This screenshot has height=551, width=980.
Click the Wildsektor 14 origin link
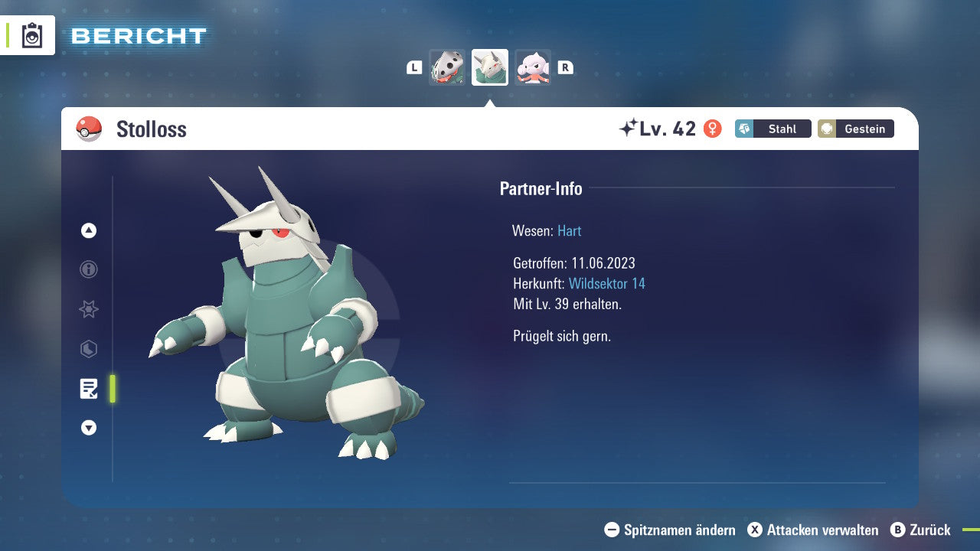[606, 284]
